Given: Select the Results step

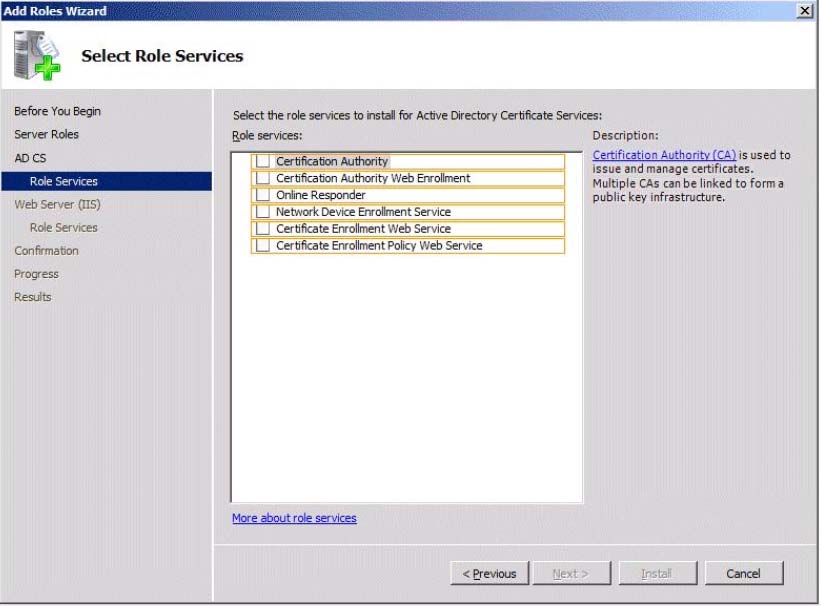Looking at the screenshot, I should pyautogui.click(x=32, y=297).
